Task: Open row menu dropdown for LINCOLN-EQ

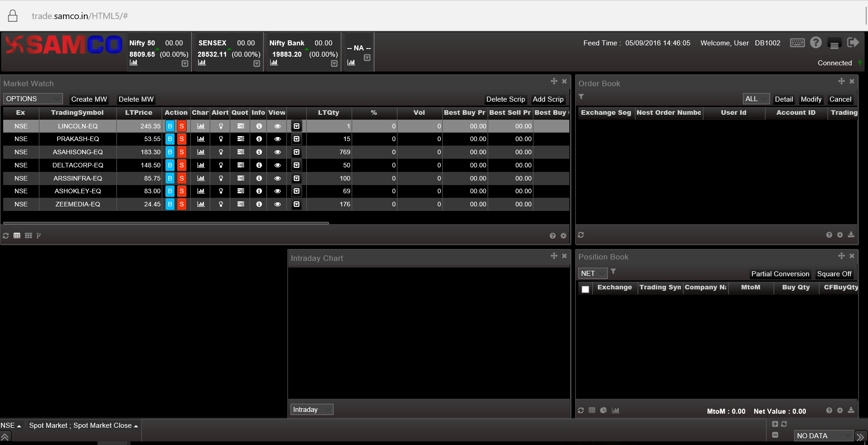Action: (296, 126)
